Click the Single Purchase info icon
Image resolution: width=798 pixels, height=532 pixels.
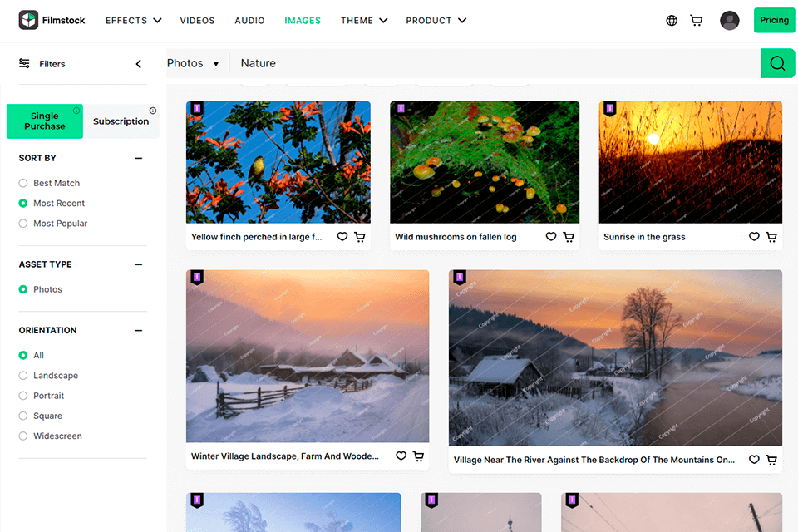click(x=76, y=111)
